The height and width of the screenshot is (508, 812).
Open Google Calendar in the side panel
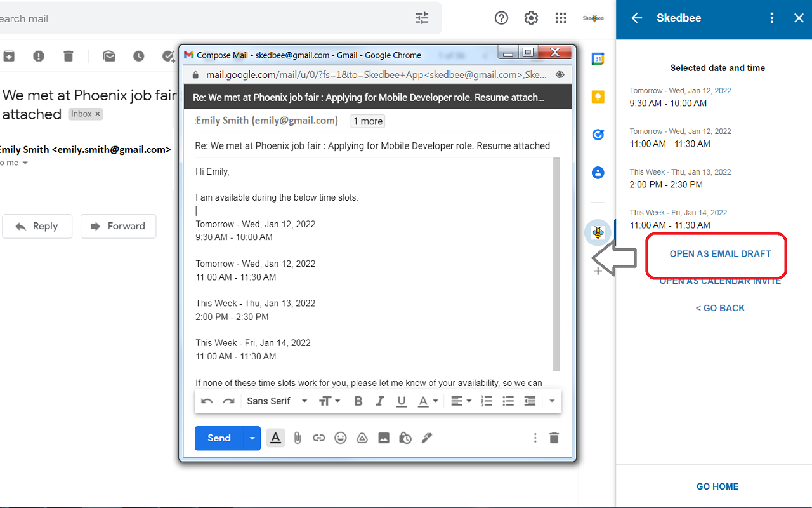598,59
